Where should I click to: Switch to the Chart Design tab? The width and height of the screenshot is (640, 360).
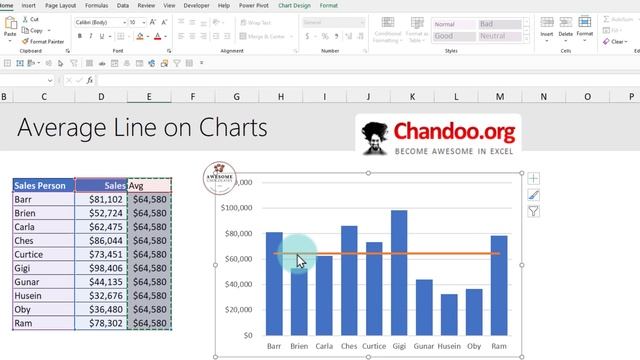[294, 6]
